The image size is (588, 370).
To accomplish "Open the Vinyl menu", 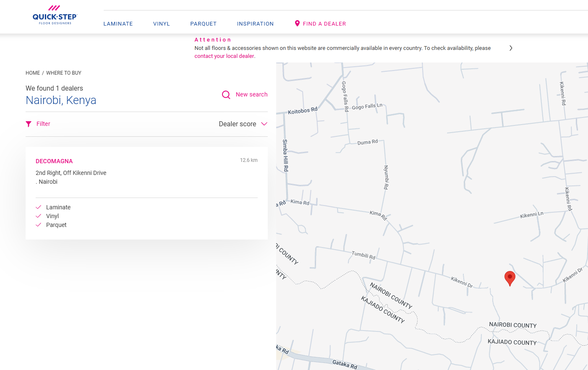I will pyautogui.click(x=162, y=24).
